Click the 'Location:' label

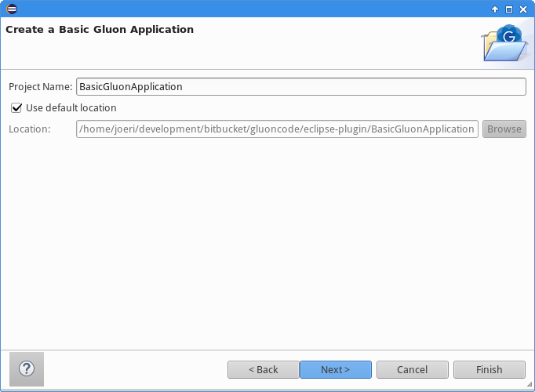(x=30, y=129)
